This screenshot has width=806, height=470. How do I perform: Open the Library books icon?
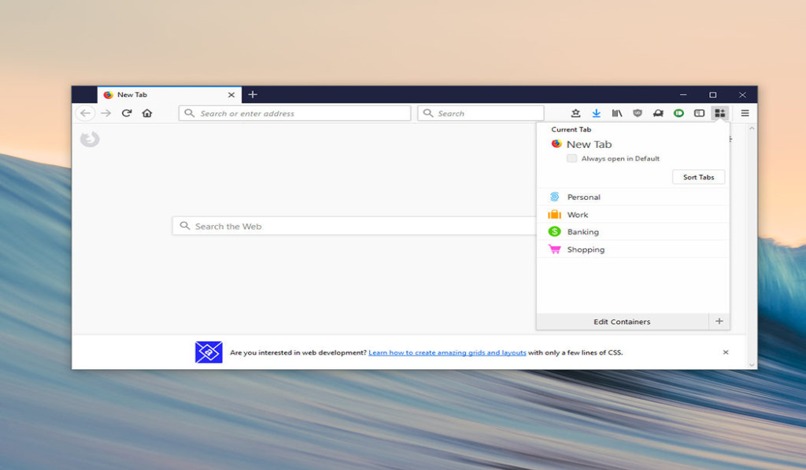[617, 113]
